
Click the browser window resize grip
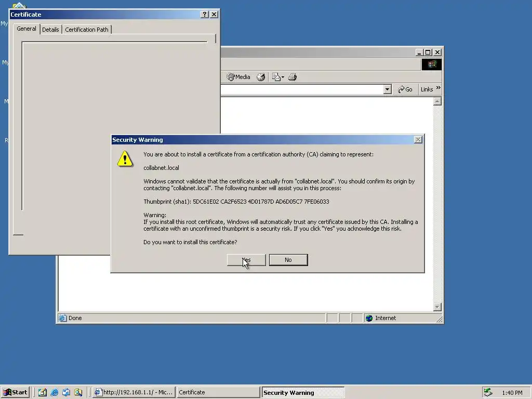pos(439,319)
